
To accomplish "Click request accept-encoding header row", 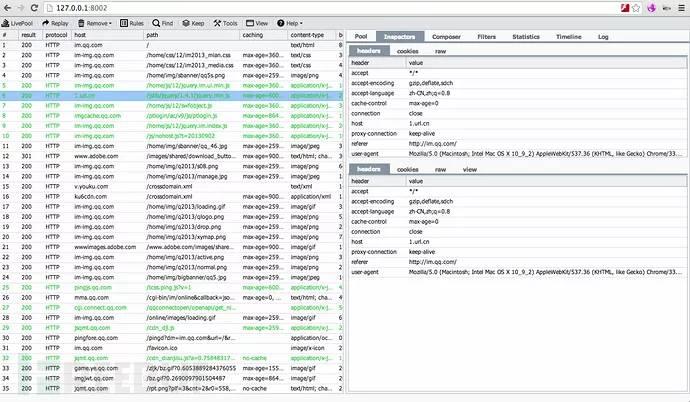I will coord(518,83).
